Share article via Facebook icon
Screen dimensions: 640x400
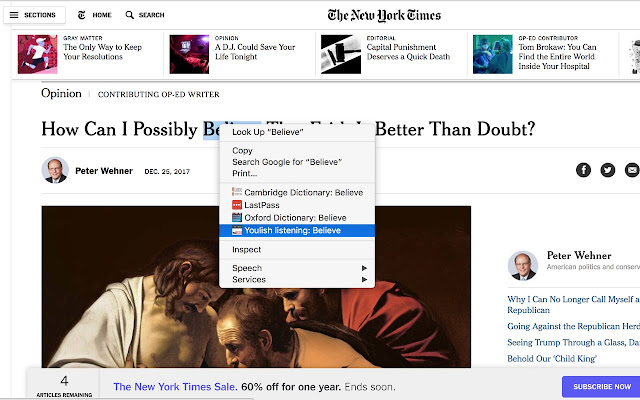point(583,170)
